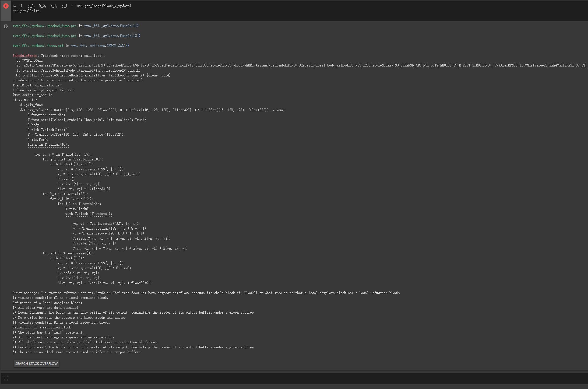Place cursor in the sch.parallel(n) line
The height and width of the screenshot is (389, 588).
pos(27,11)
